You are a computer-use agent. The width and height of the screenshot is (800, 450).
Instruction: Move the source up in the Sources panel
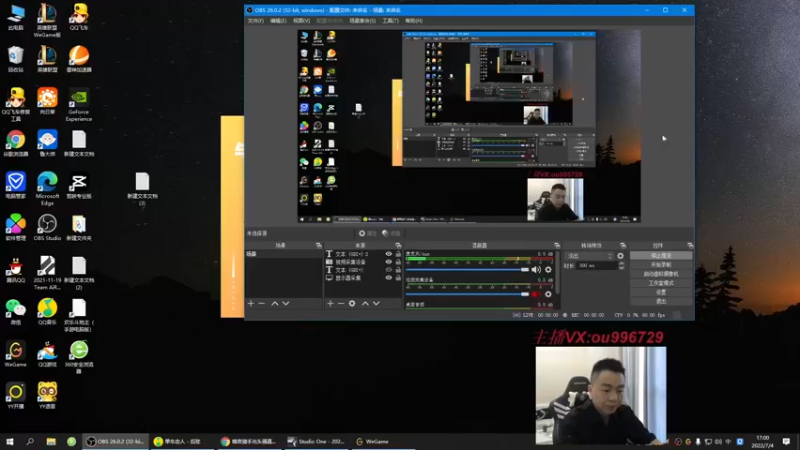click(365, 304)
